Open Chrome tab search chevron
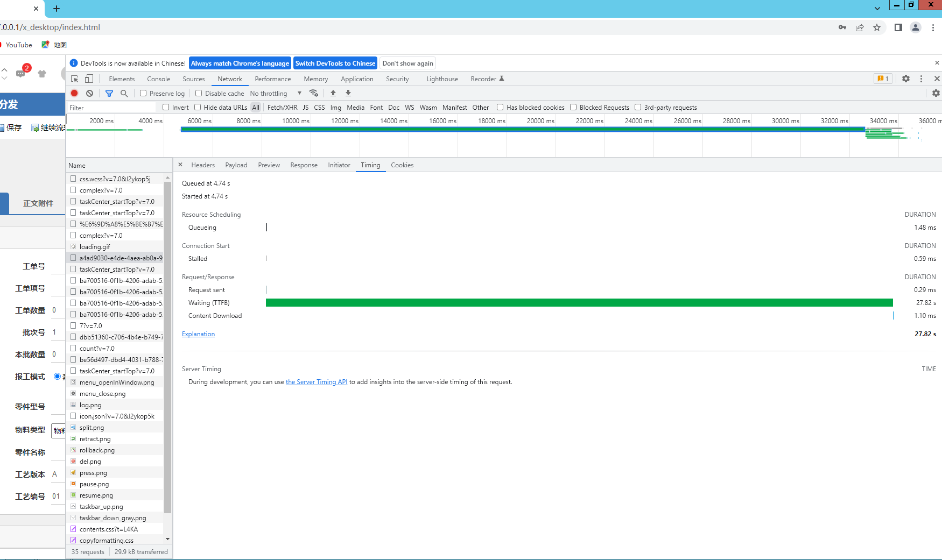 click(x=877, y=9)
